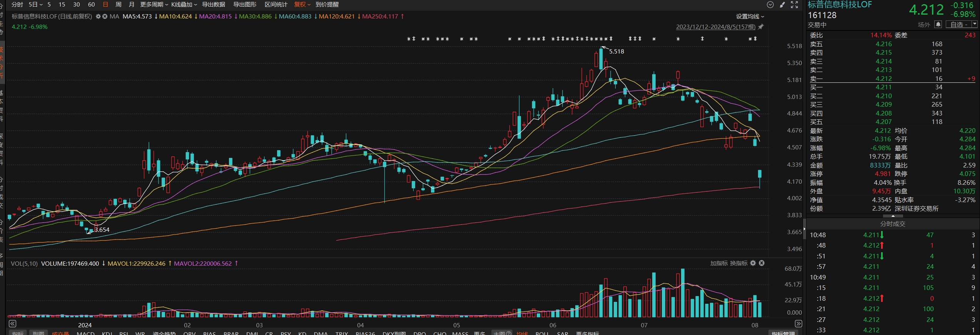Click the 买一 price 4.211
The image size is (980, 335).
(x=883, y=87)
